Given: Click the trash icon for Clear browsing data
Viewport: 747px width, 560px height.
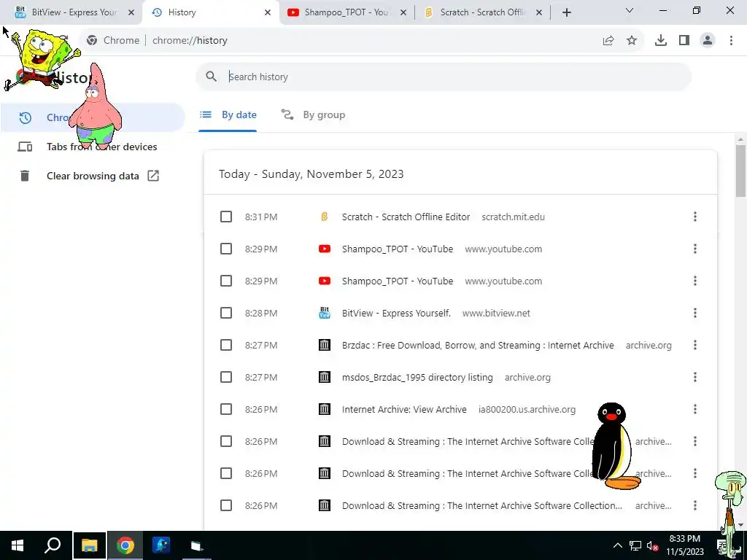Looking at the screenshot, I should pyautogui.click(x=25, y=176).
